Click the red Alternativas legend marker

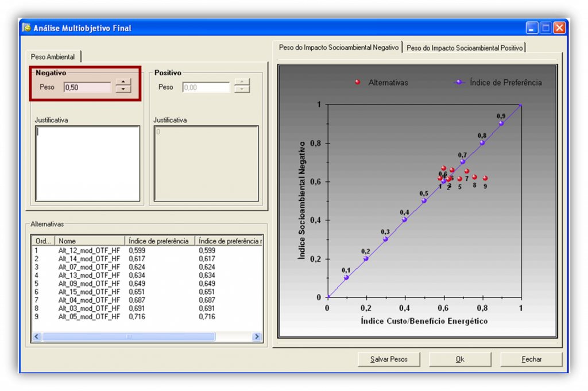point(358,82)
